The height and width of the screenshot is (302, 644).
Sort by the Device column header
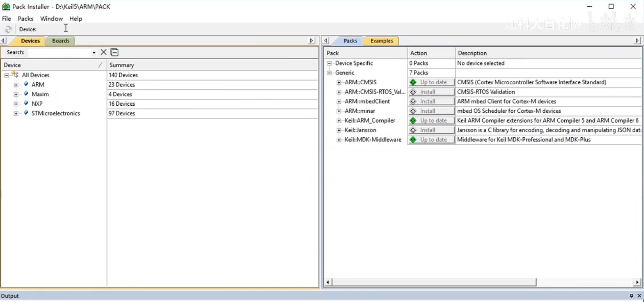[x=54, y=65]
